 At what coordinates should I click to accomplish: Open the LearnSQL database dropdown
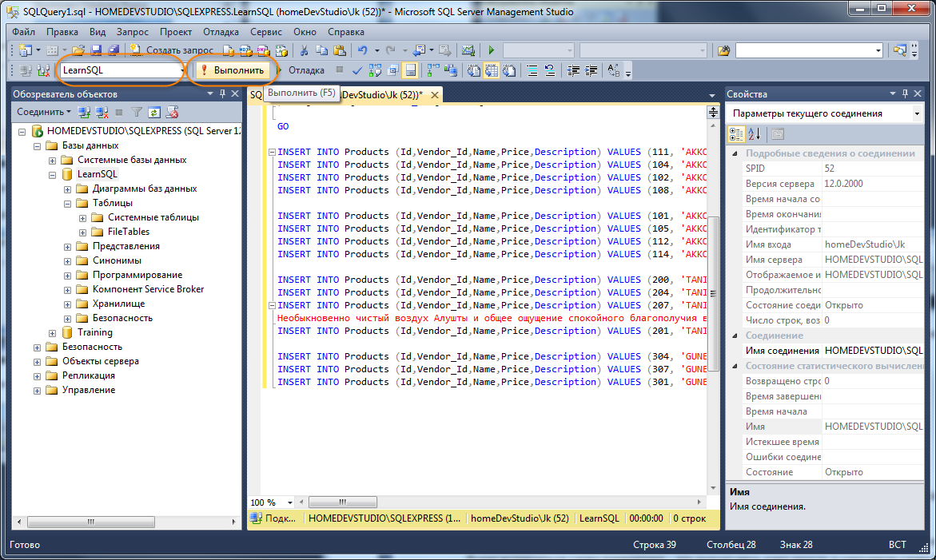(181, 70)
